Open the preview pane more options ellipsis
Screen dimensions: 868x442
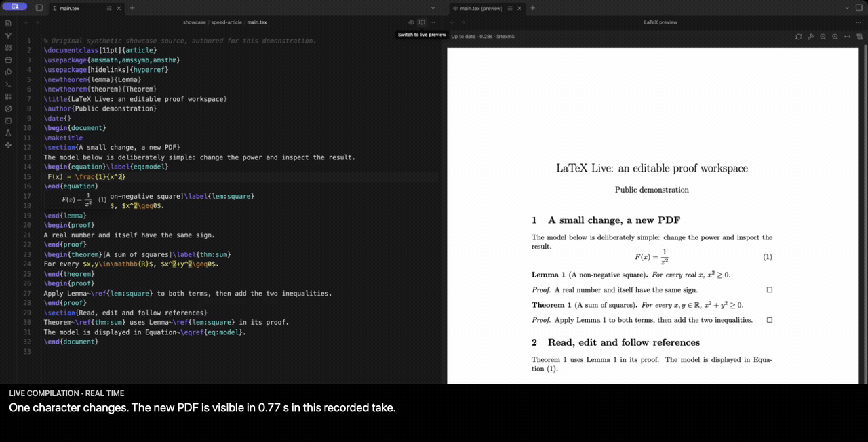859,22
